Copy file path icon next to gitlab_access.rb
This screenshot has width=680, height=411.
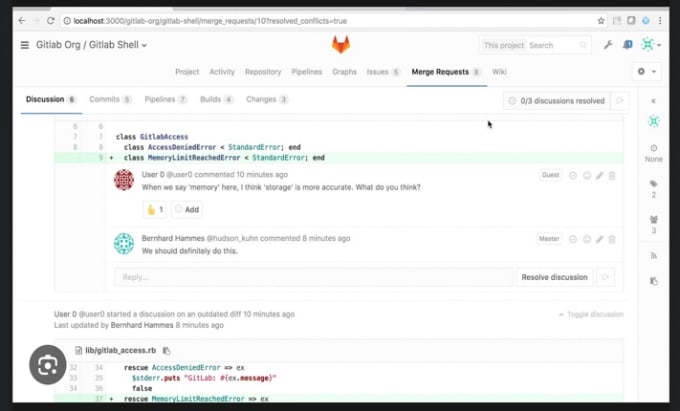pos(167,350)
